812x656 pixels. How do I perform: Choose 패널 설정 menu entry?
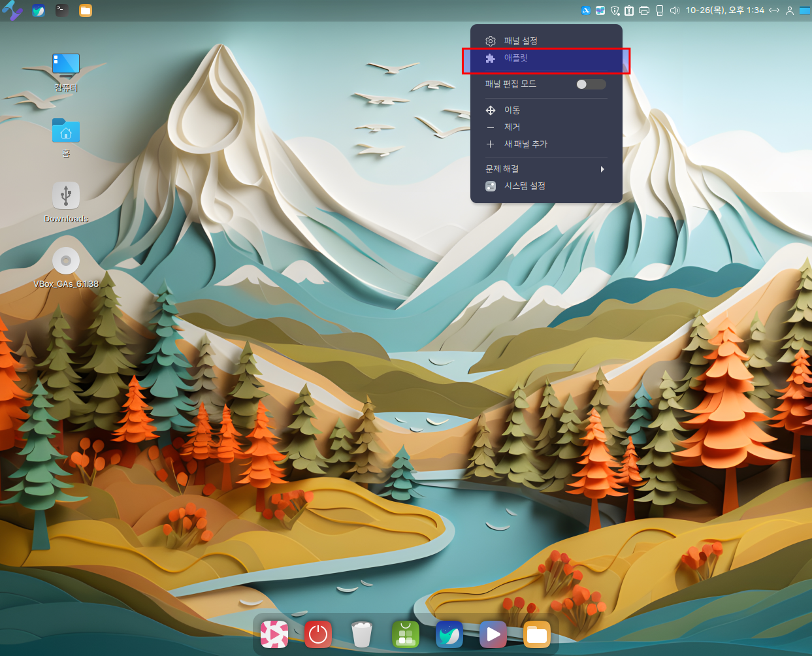521,41
